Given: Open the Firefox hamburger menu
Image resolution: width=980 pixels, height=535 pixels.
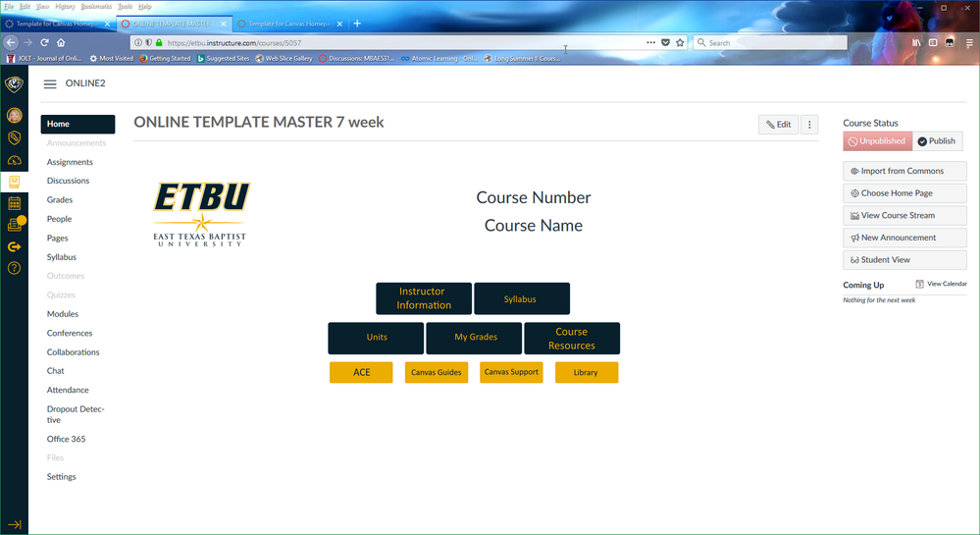Looking at the screenshot, I should point(969,43).
